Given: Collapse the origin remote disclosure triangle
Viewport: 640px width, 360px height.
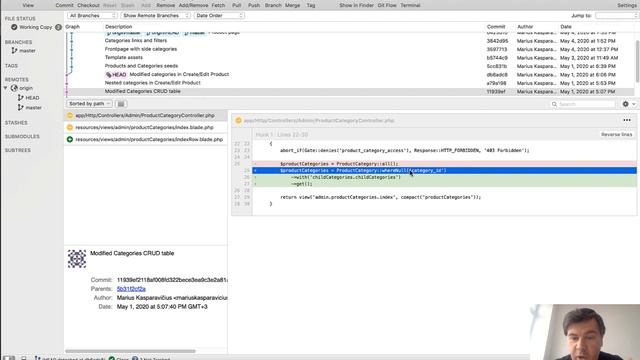Looking at the screenshot, I should pos(6,88).
